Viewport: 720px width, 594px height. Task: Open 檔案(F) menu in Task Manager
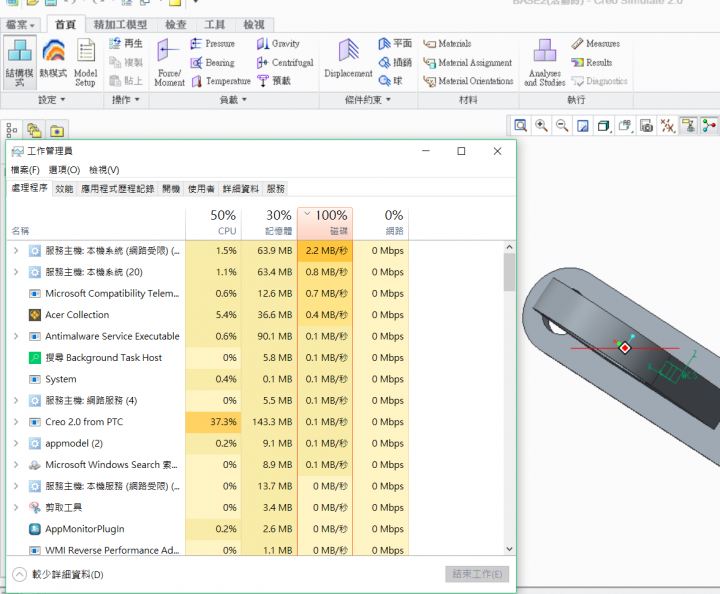(25, 170)
